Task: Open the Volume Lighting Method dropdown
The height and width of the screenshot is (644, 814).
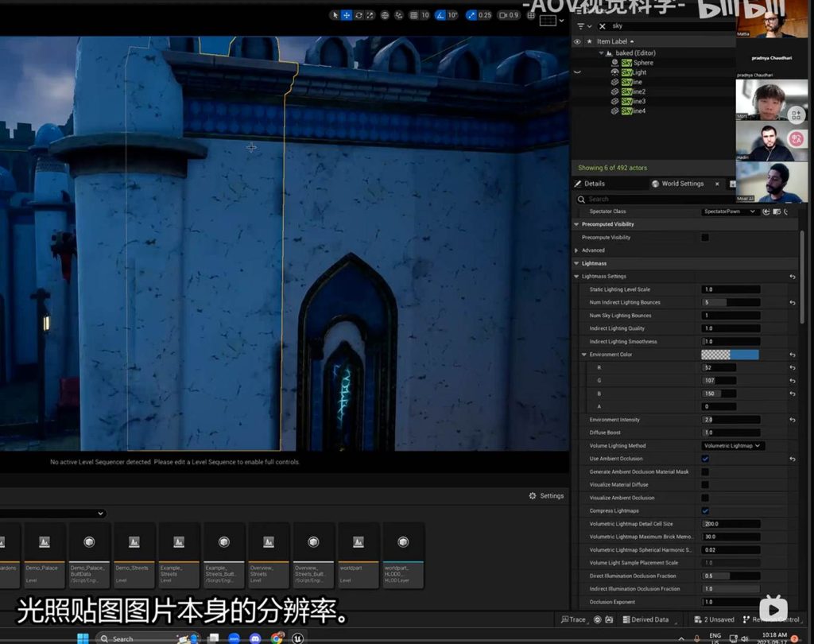Action: [732, 446]
